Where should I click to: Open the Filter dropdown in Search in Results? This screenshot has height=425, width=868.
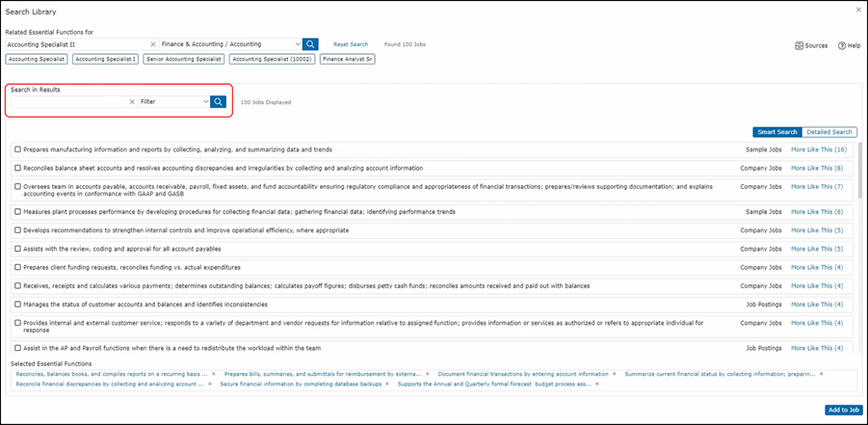205,101
